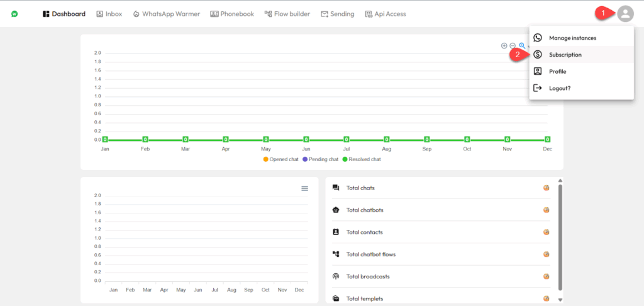Open the Inbox navigation tab

pyautogui.click(x=109, y=14)
